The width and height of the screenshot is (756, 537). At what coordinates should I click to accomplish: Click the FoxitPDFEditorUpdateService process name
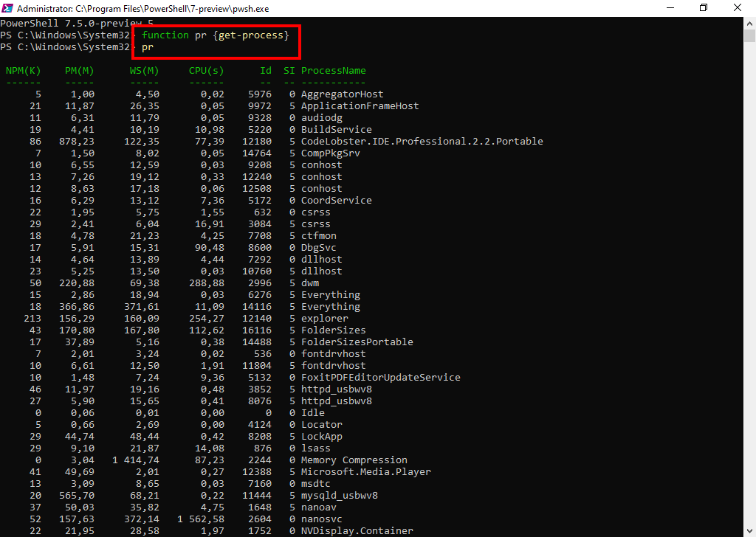coord(380,378)
